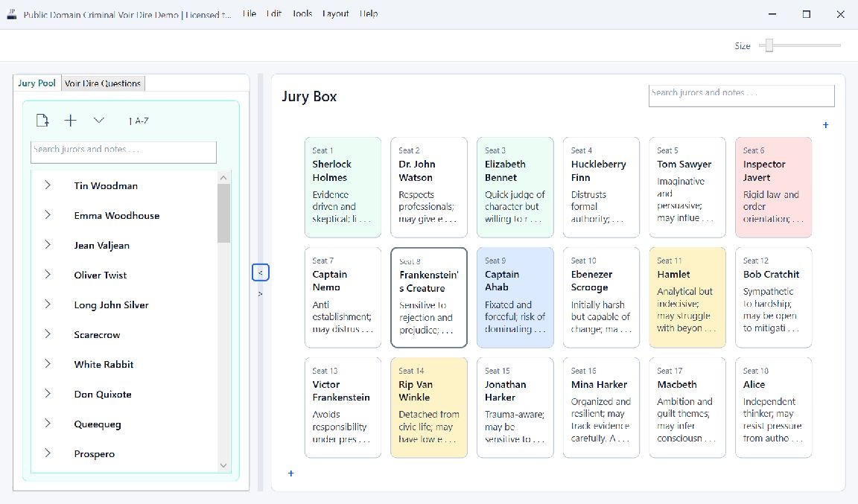Select the Seat 4 Huckleberry Finn card

pos(601,187)
